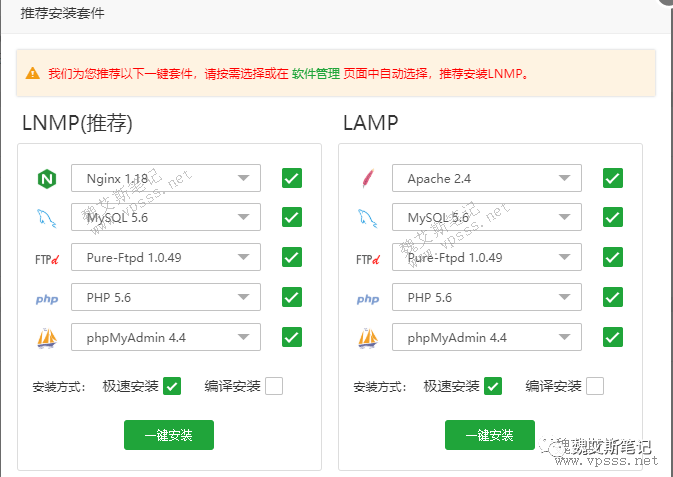This screenshot has width=673, height=477.
Task: Open phpMyAdmin 4.4 dropdown in LNMP
Action: pos(166,337)
